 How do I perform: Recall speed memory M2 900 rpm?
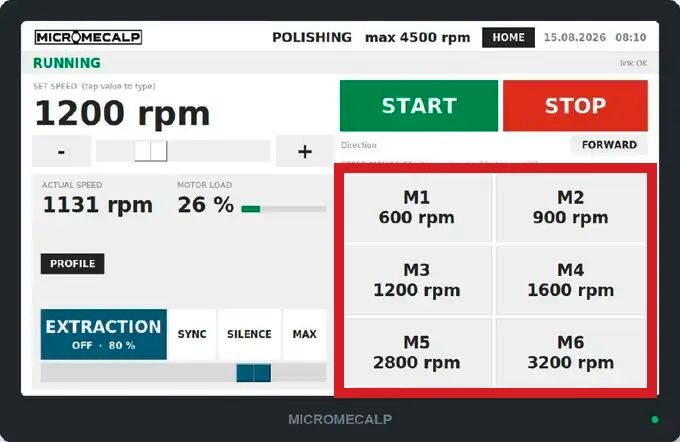[571, 208]
